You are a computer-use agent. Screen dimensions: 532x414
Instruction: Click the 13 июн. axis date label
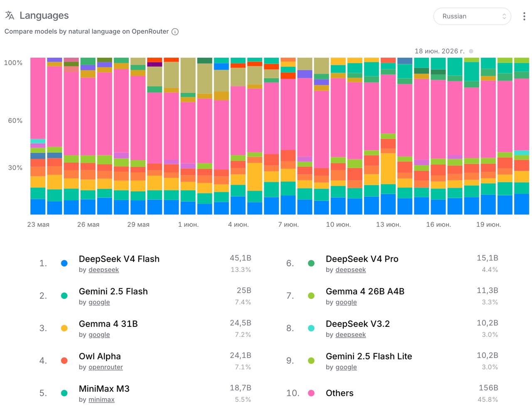pyautogui.click(x=388, y=225)
